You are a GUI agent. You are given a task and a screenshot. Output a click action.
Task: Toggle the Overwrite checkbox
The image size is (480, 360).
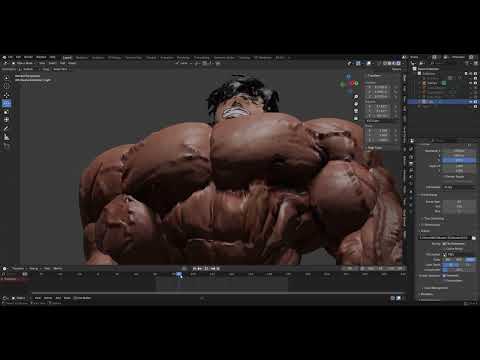444,276
